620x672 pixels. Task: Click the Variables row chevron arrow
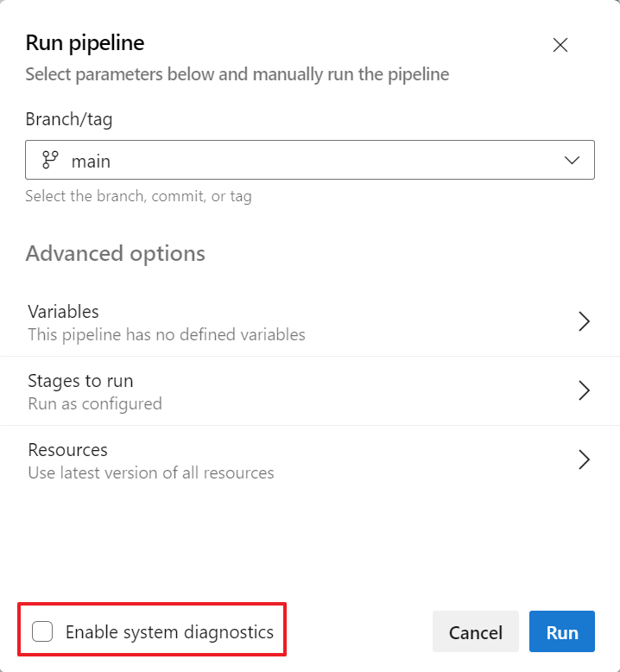pyautogui.click(x=584, y=321)
